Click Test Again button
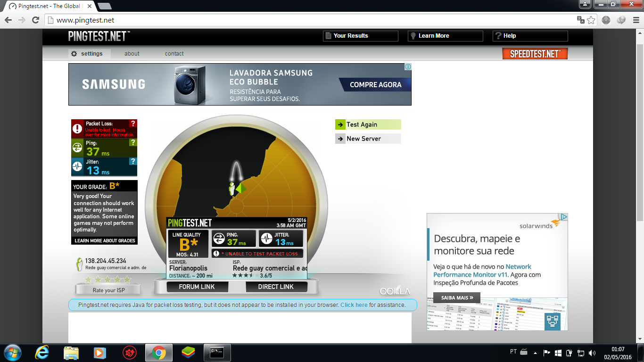The width and height of the screenshot is (644, 362). click(x=368, y=124)
